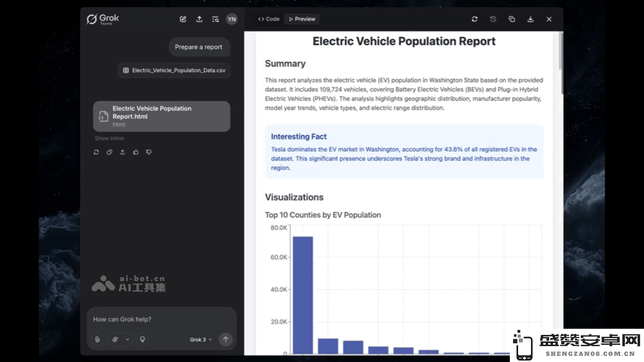Open the Electric Vehicle Population Report.html card
Viewport: 644px width, 362px height.
coord(162,116)
